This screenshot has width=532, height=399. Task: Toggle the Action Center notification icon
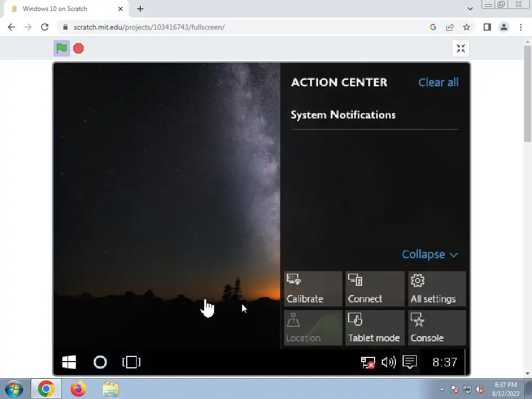point(409,362)
